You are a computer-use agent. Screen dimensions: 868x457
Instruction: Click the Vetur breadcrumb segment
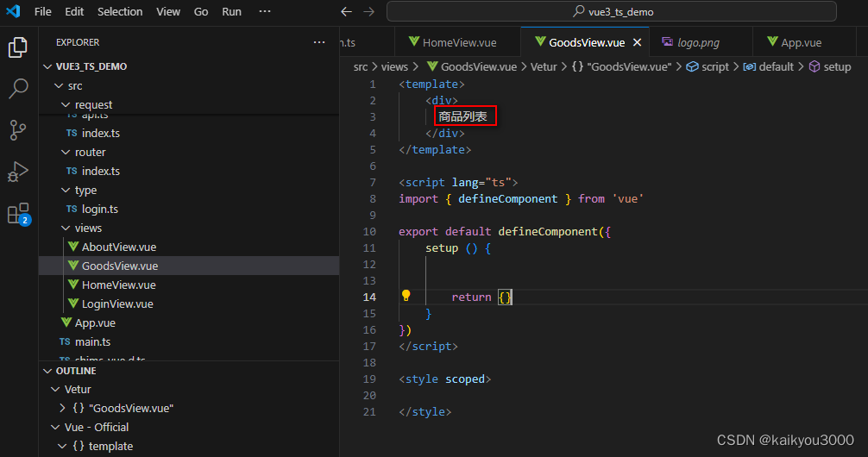click(x=544, y=67)
